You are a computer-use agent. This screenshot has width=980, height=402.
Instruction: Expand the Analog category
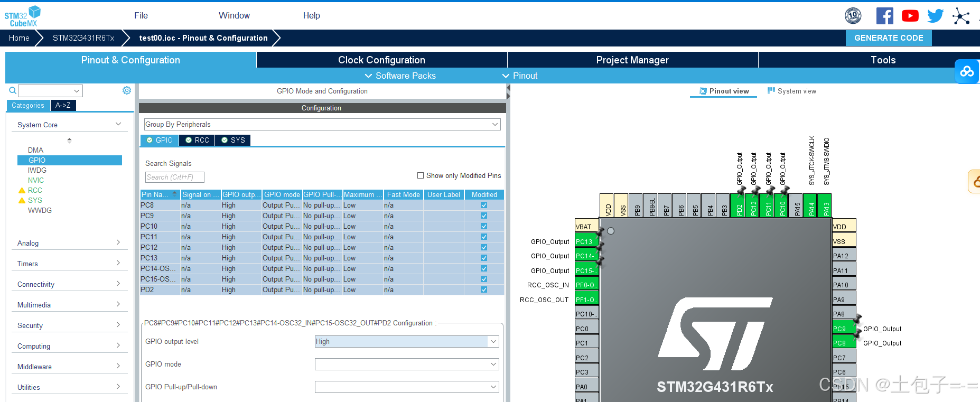(69, 243)
